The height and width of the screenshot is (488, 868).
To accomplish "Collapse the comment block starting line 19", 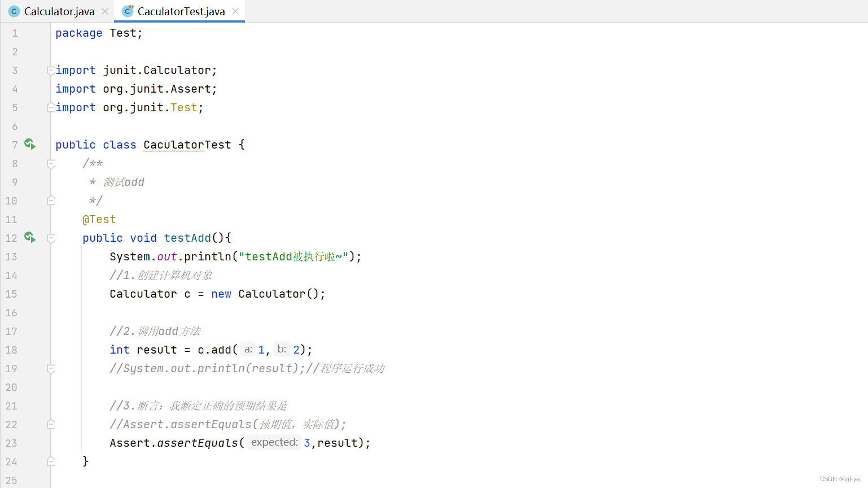I will point(51,369).
